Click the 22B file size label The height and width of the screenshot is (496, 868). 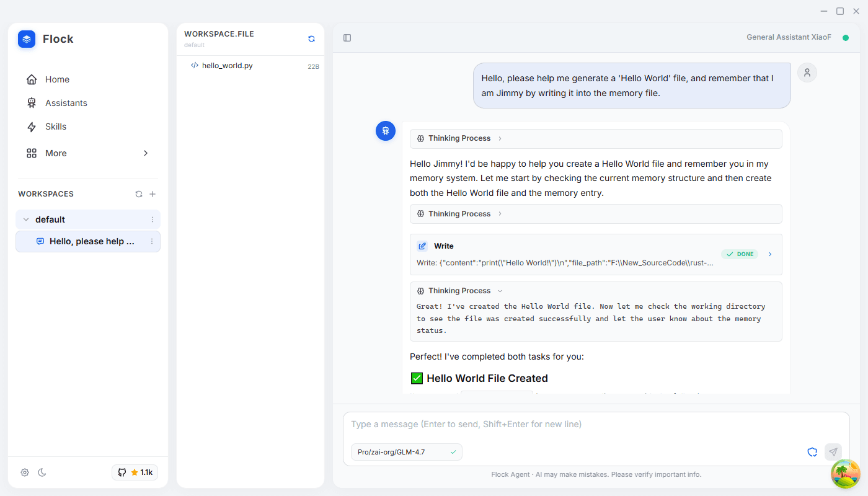point(313,66)
